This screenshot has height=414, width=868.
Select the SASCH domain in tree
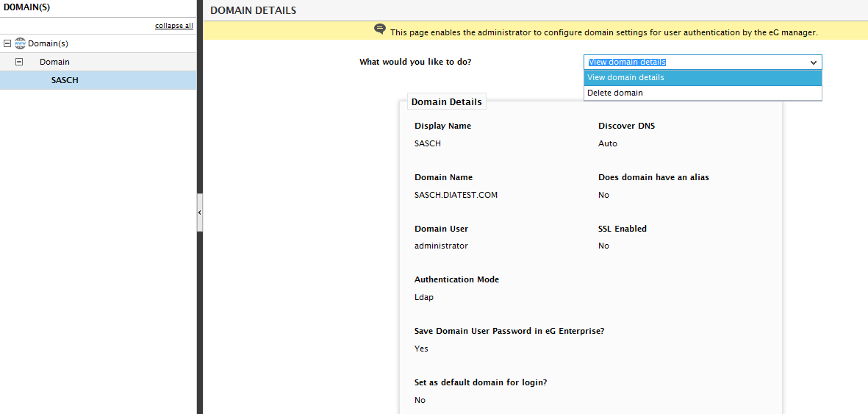98,80
